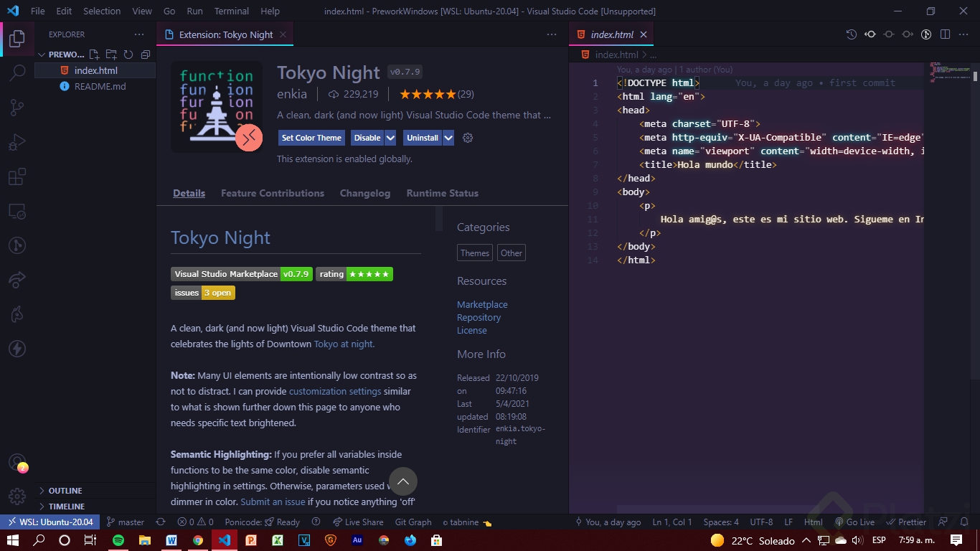Open Thunder Client via the lightning icon
Screen dimensions: 980x551
pos(17,349)
